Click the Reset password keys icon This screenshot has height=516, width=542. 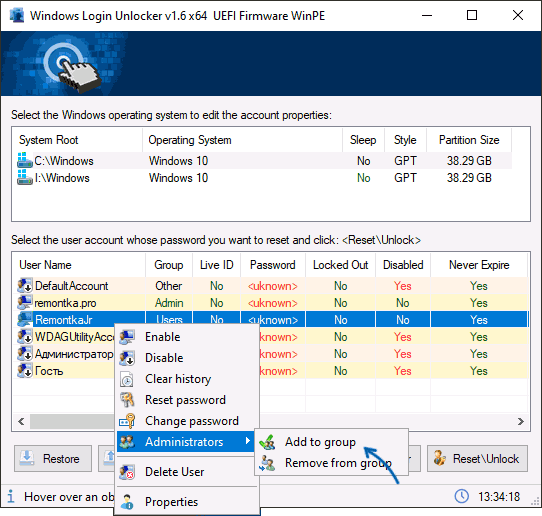pos(127,400)
